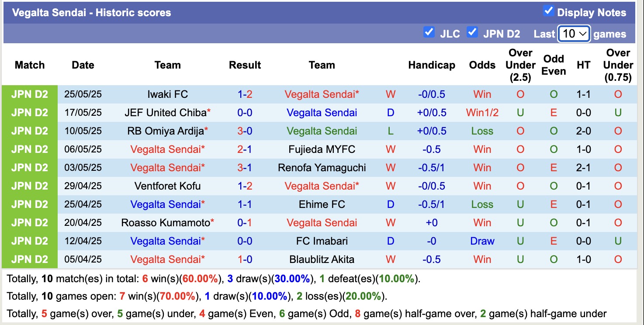644x325 pixels.
Task: Click the 3-1 score versus Renofa Yamaguchi
Action: pos(245,168)
